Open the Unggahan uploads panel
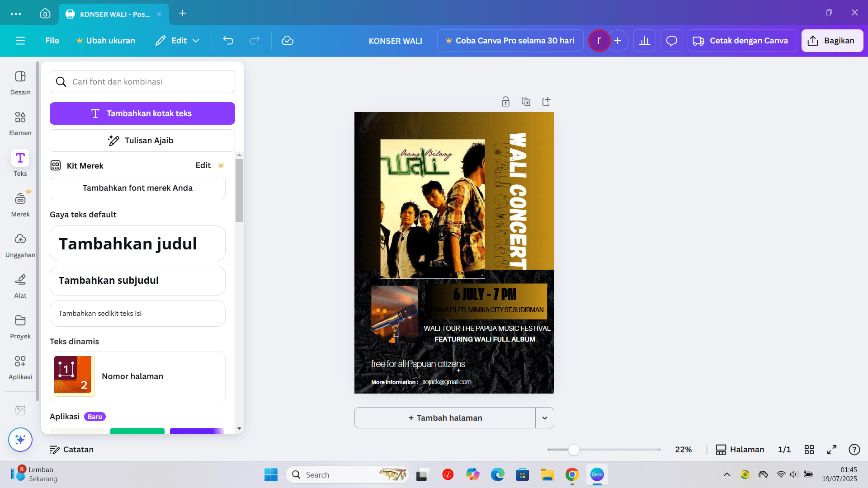 tap(20, 246)
